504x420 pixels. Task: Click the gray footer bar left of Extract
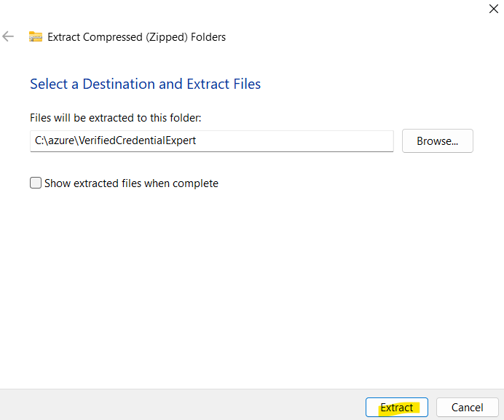[x=181, y=405]
